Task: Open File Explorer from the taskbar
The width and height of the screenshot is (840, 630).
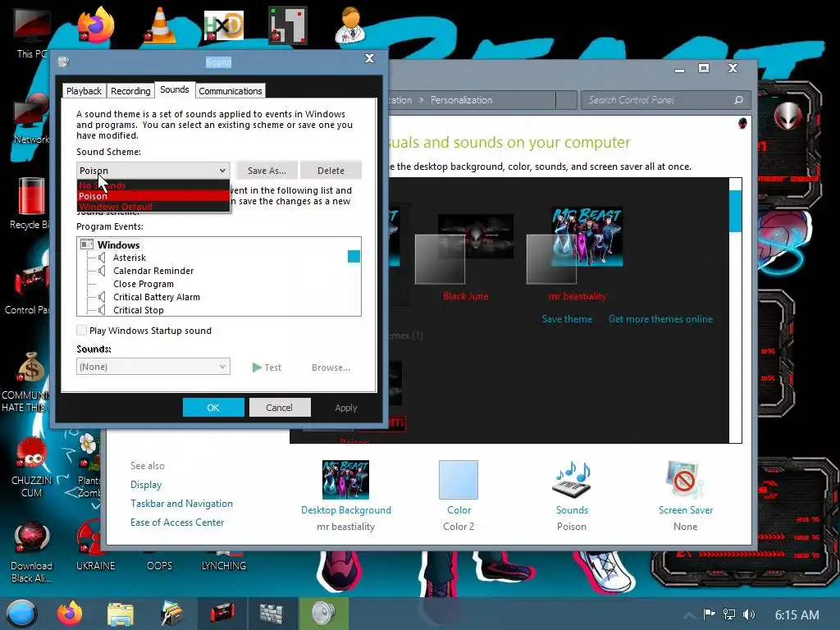Action: coord(120,614)
